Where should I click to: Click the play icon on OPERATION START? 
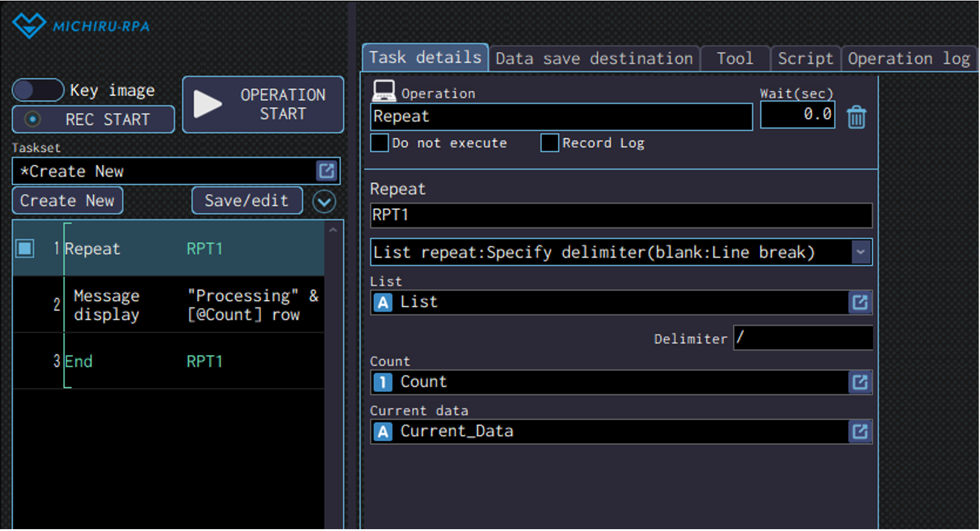tap(207, 104)
